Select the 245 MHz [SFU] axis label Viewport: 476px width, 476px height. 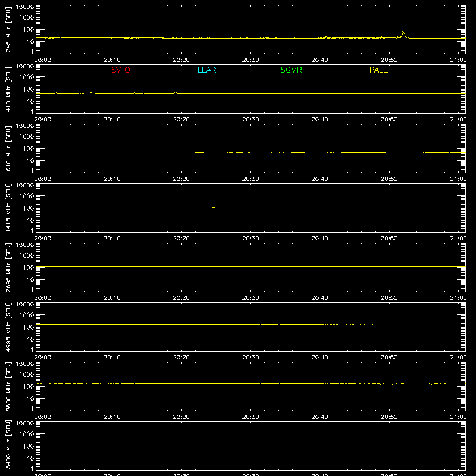tap(8, 30)
